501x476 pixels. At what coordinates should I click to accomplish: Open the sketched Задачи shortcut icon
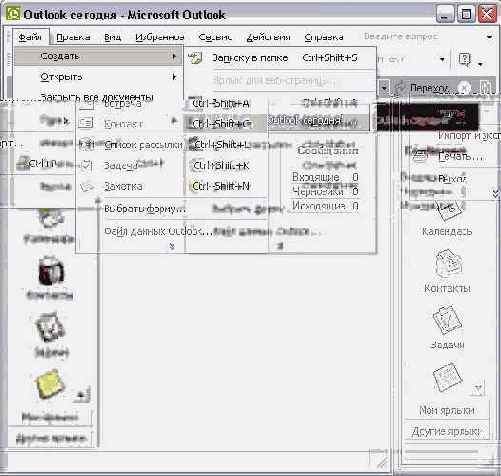(447, 320)
